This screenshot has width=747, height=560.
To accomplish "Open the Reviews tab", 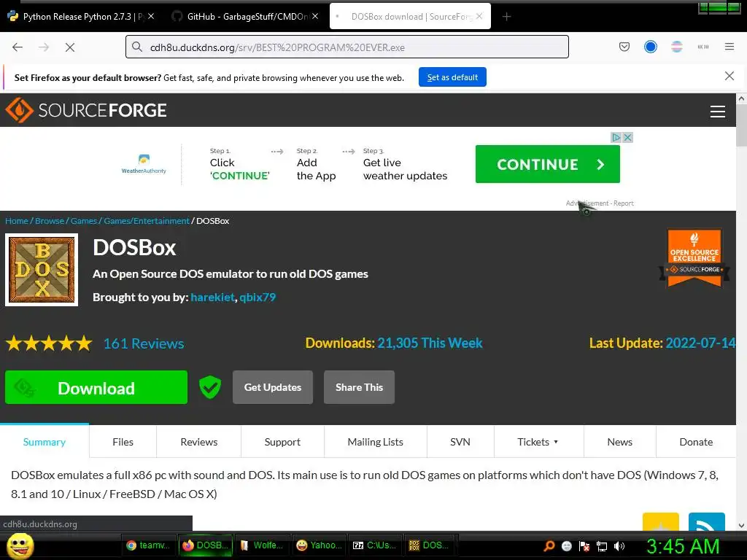I will 198,442.
